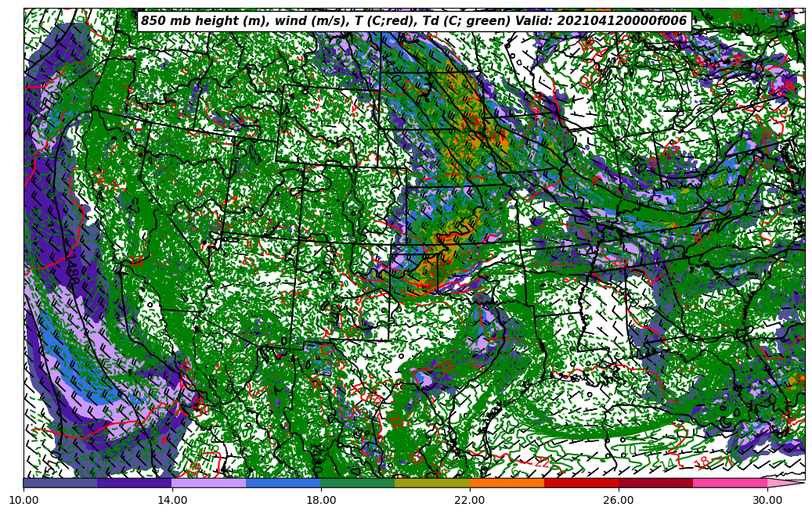The image size is (812, 514).
Task: Select the dark purple 12–14 colorbar segment
Action: coord(135,483)
